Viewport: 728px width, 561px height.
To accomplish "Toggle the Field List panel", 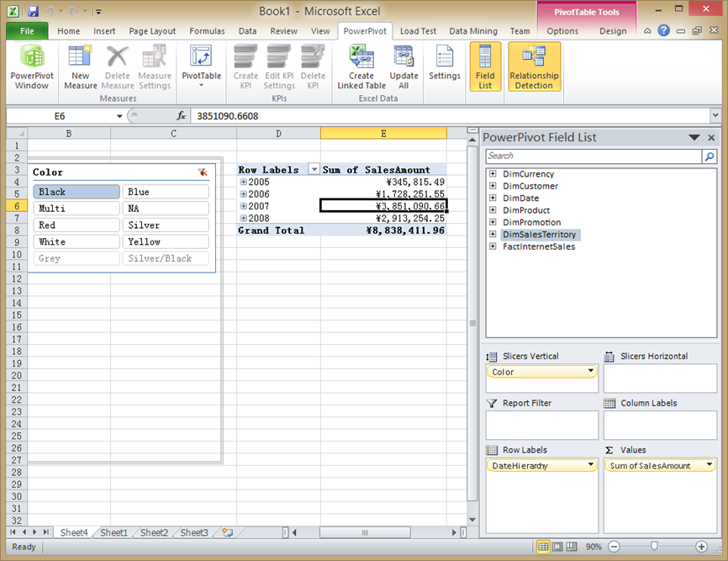I will 485,67.
